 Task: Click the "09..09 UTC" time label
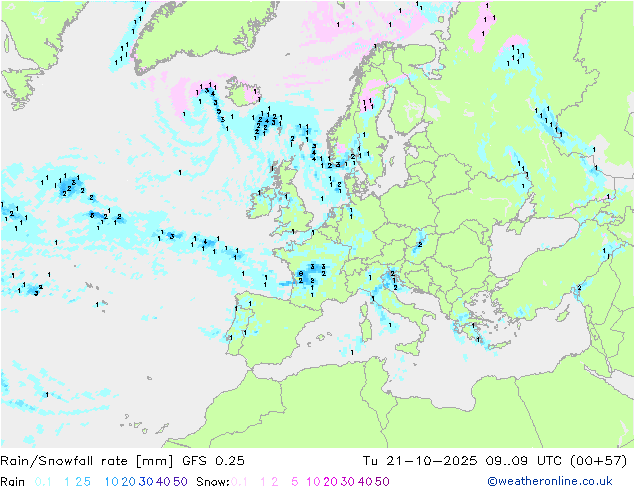point(524,461)
